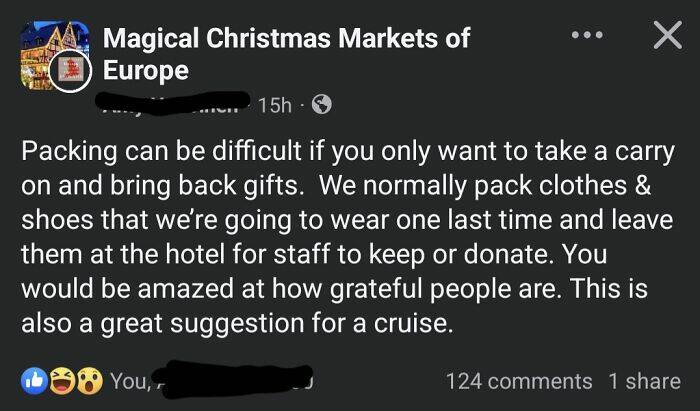Image resolution: width=700 pixels, height=411 pixels.
Task: Click the public globe audience icon
Action: point(320,103)
